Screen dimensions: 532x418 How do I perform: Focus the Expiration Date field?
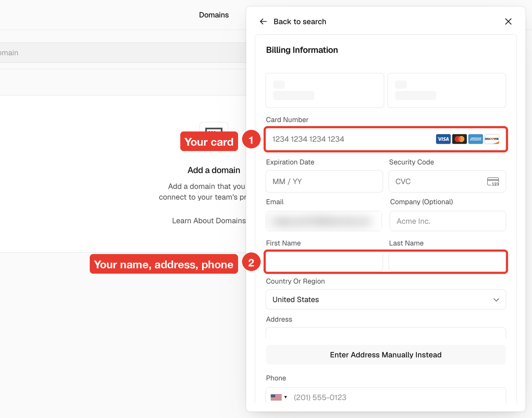324,181
